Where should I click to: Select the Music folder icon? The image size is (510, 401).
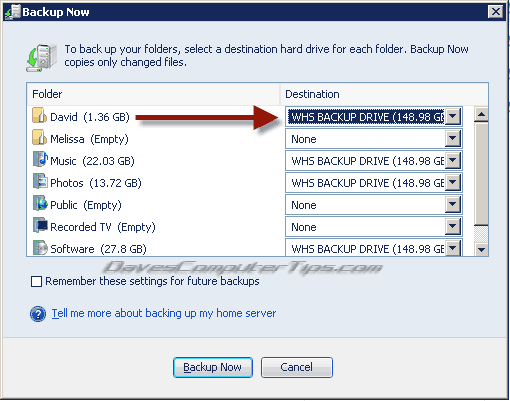(x=40, y=159)
